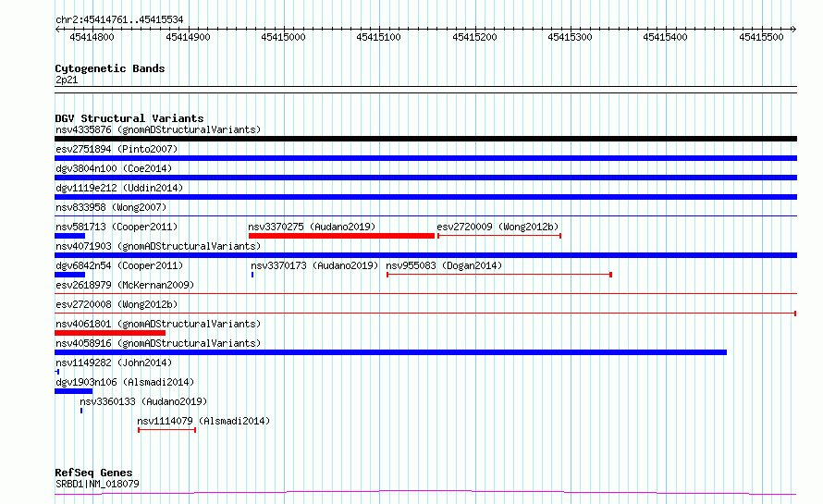Click ruler position 45414900

188,37
